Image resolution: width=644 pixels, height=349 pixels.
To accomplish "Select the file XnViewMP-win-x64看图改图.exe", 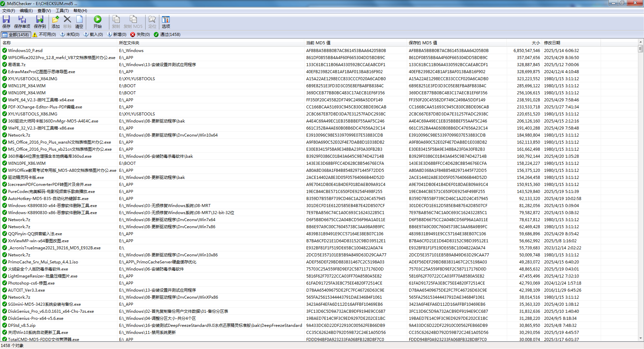I will point(38,241).
